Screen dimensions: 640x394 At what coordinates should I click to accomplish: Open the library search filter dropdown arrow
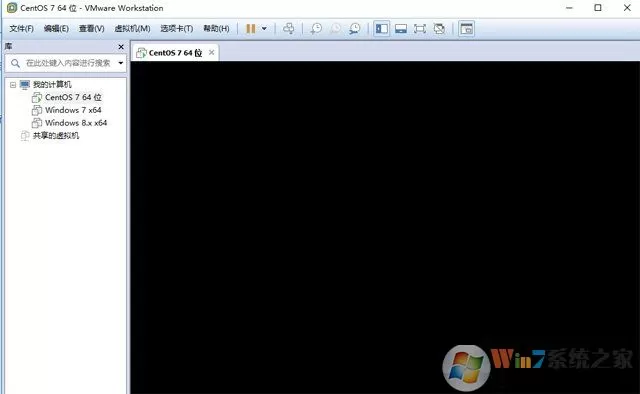pos(121,63)
